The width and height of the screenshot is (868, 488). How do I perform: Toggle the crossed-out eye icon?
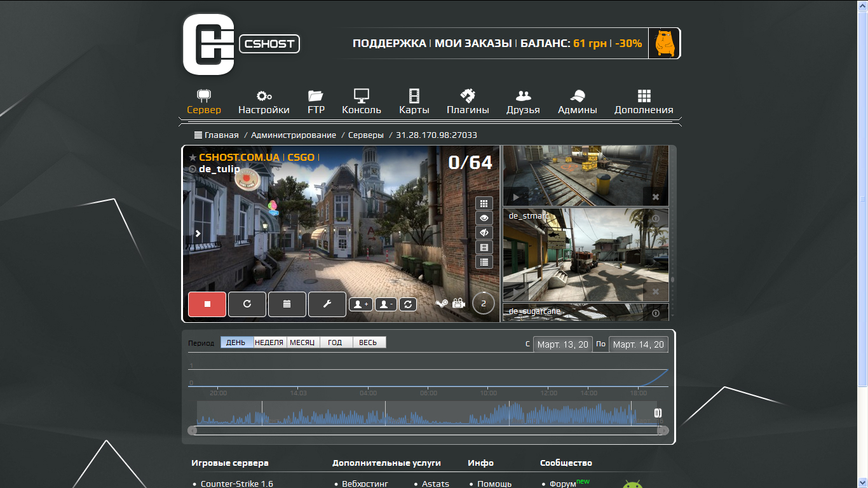[x=484, y=233]
